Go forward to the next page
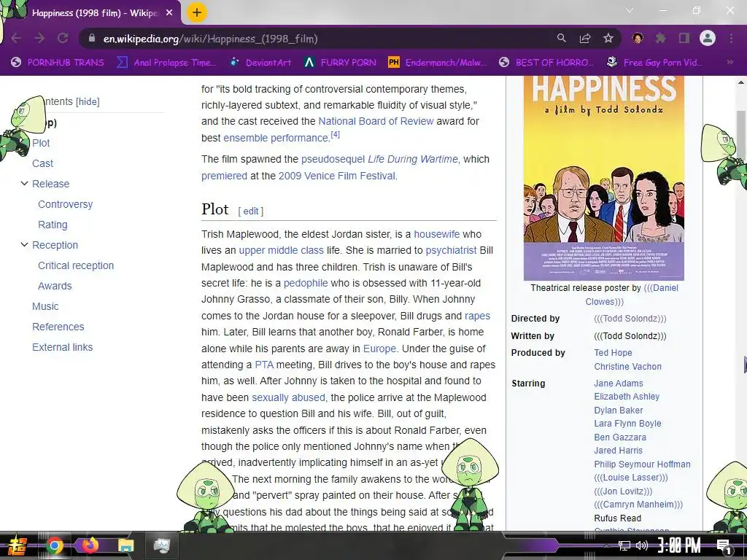The width and height of the screenshot is (747, 560). click(x=39, y=39)
